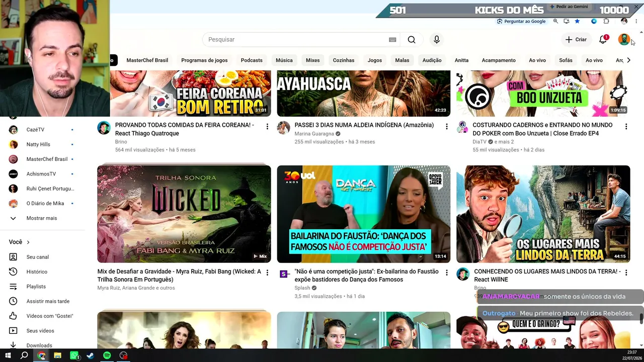This screenshot has height=362, width=644.
Task: Play the Wicked Trilha Sonora mix thumbnail
Action: [184, 214]
